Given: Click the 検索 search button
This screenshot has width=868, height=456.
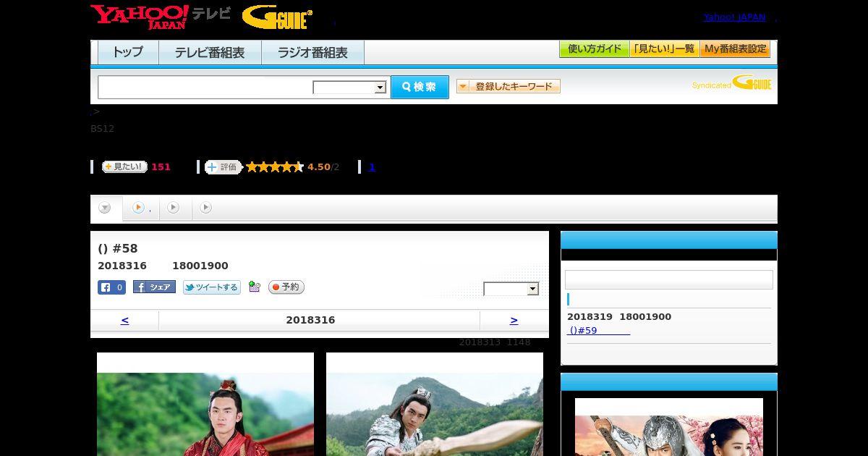Looking at the screenshot, I should (420, 87).
